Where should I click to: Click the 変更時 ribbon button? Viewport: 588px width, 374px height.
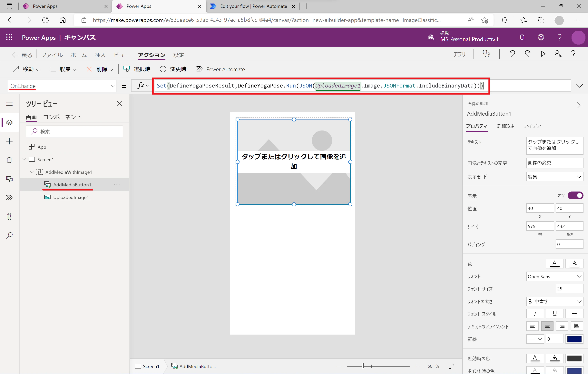point(173,69)
